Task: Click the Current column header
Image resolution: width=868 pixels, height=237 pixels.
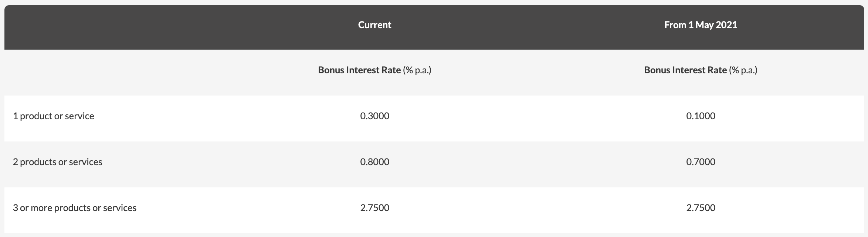Action: [x=374, y=25]
